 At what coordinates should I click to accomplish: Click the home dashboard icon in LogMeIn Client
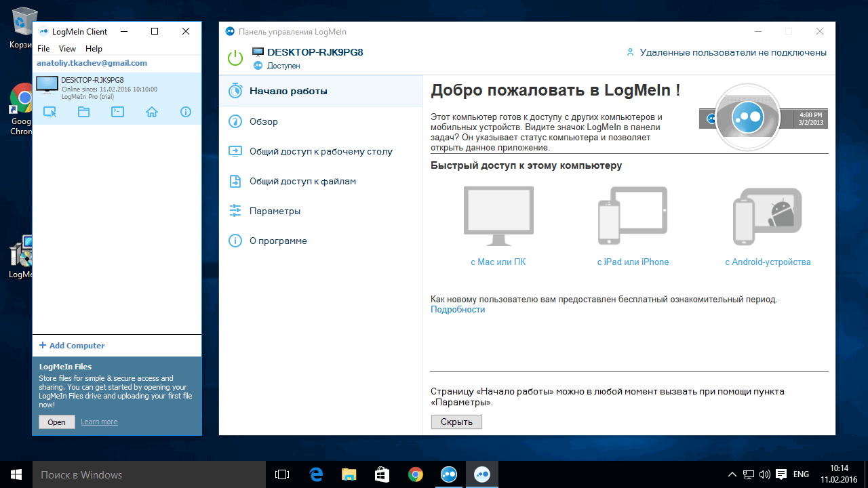point(152,112)
